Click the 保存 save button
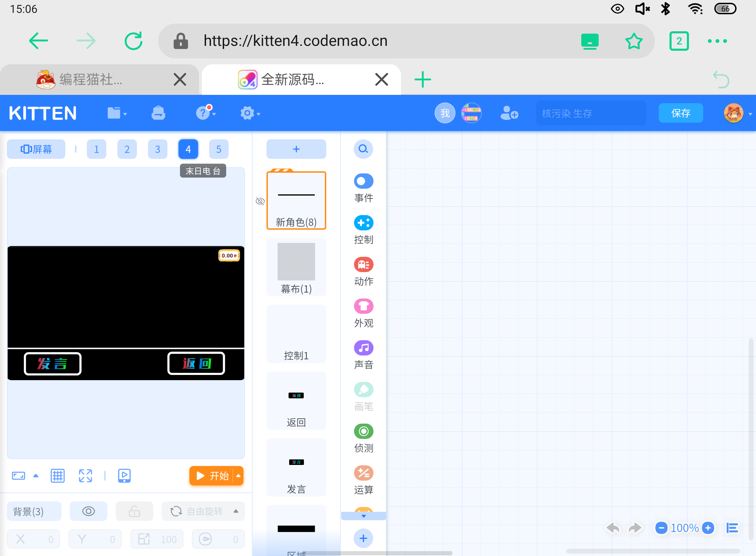The width and height of the screenshot is (756, 556). click(x=681, y=113)
